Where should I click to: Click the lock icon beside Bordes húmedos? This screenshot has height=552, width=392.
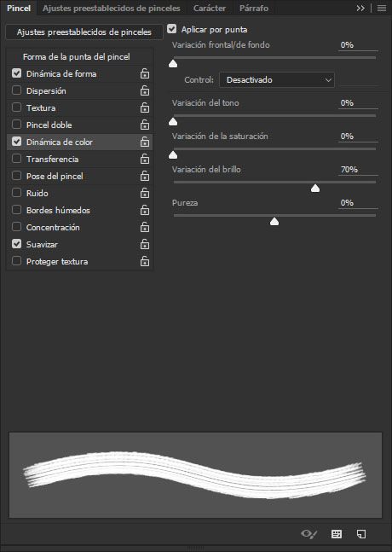(x=145, y=210)
